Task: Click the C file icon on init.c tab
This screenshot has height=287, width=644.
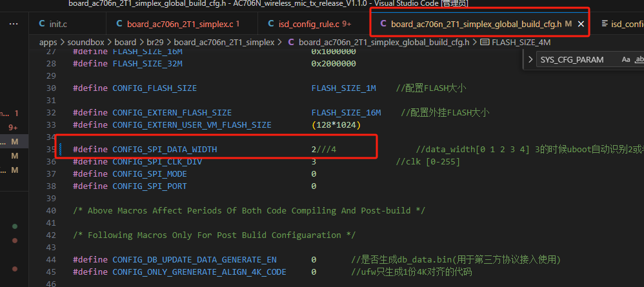Action: click(x=42, y=24)
